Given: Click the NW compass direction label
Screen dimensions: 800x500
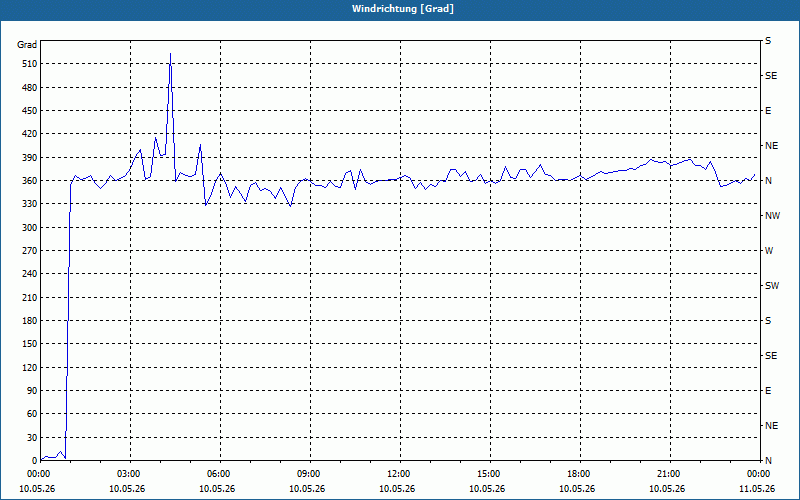Looking at the screenshot, I should (x=772, y=216).
